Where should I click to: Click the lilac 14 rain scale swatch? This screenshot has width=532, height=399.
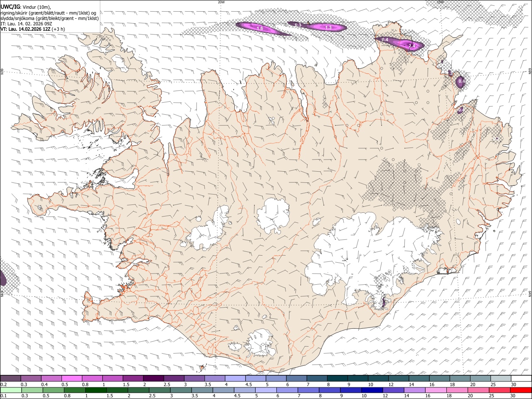[414, 390]
